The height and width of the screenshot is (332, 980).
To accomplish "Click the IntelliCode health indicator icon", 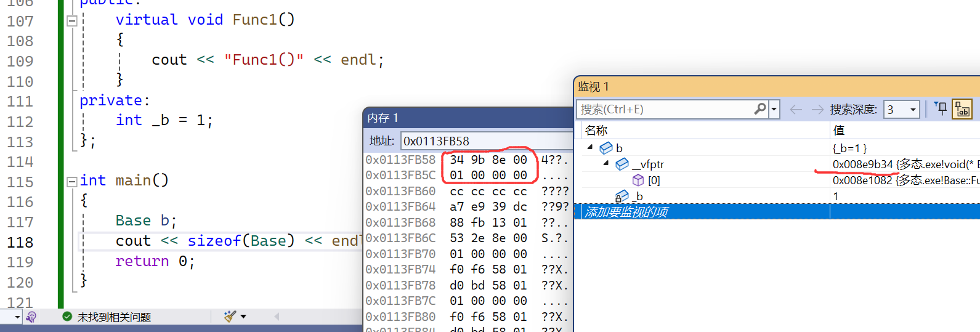I will pos(31,317).
